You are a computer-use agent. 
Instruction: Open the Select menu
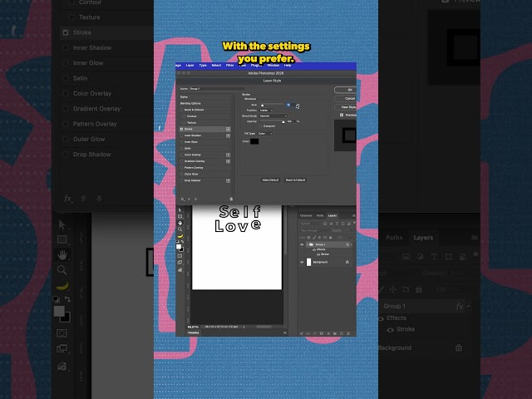tap(216, 66)
